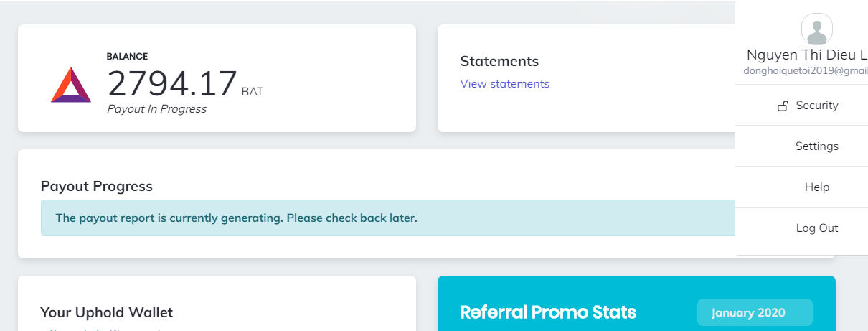The image size is (868, 331).
Task: Click the Payout Progress heading
Action: tap(97, 187)
